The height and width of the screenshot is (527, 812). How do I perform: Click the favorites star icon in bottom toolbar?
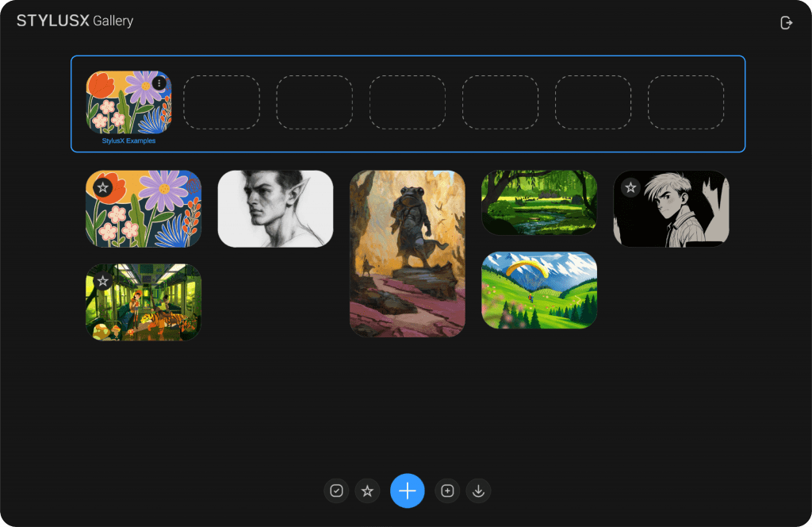tap(367, 490)
